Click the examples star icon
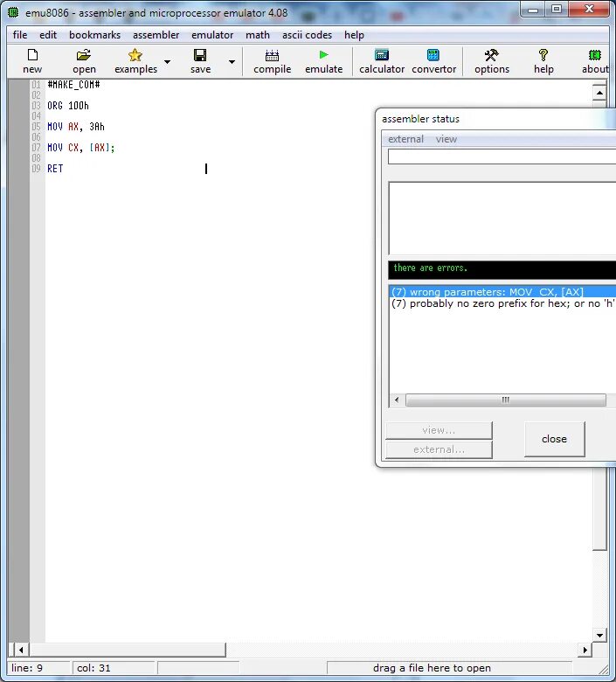The height and width of the screenshot is (682, 616). tap(135, 55)
